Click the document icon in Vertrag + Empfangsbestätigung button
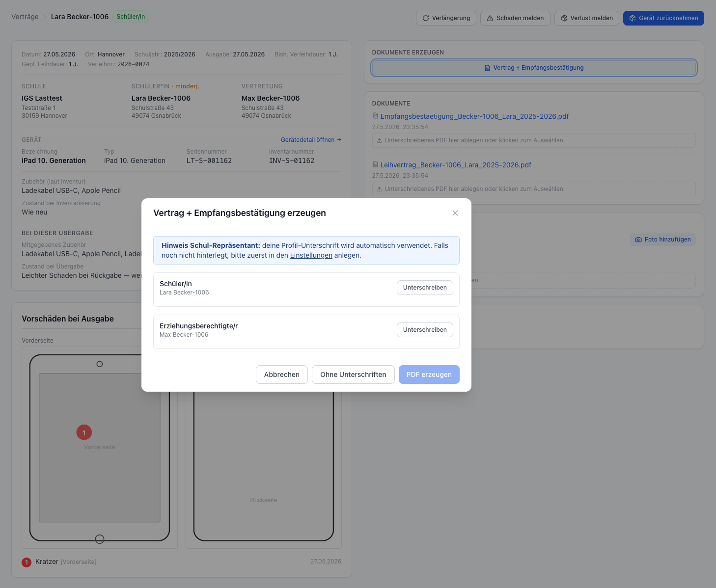716x588 pixels. pyautogui.click(x=487, y=68)
